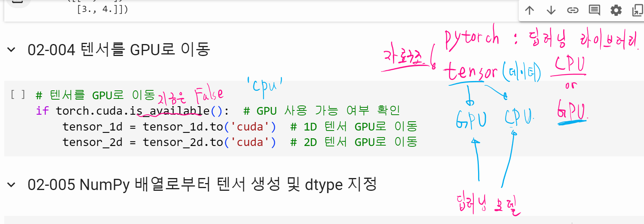The image size is (644, 224).
Task: Move the cell up with the up arrow
Action: click(530, 10)
